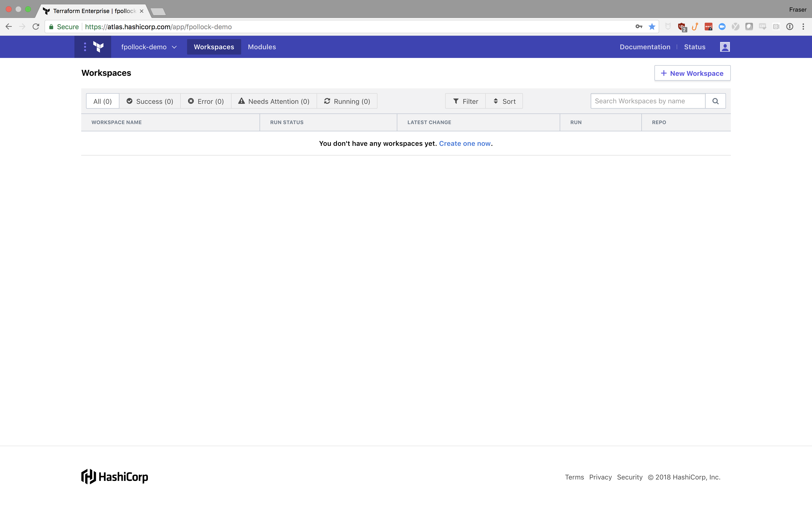Open the user profile avatar

pos(725,47)
